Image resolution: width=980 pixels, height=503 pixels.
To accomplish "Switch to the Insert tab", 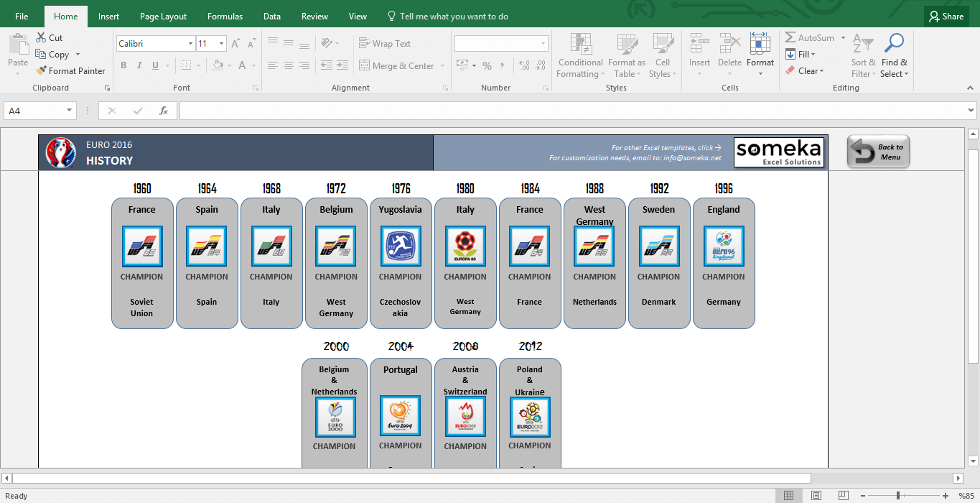I will pyautogui.click(x=109, y=17).
